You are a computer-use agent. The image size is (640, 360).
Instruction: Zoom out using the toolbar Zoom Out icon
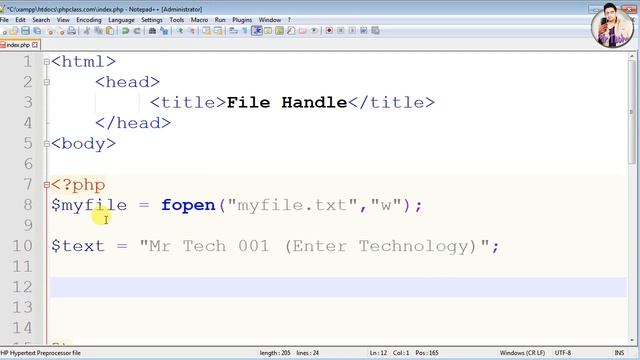click(x=192, y=31)
